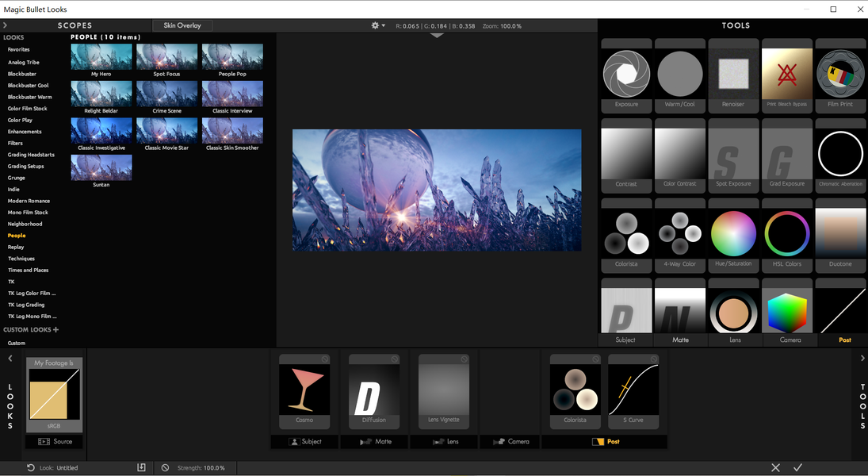Disable the Diffusion tool

pyautogui.click(x=395, y=359)
